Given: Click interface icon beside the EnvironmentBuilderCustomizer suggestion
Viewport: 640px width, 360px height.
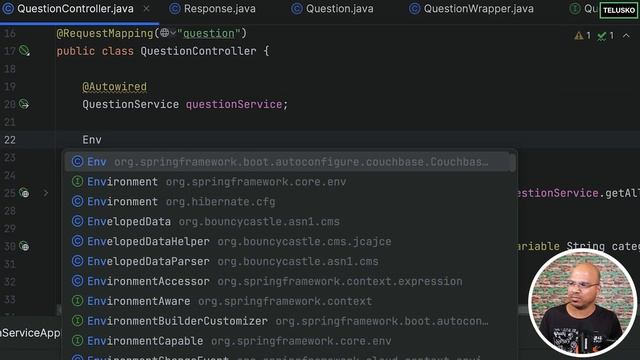Looking at the screenshot, I should [x=78, y=321].
